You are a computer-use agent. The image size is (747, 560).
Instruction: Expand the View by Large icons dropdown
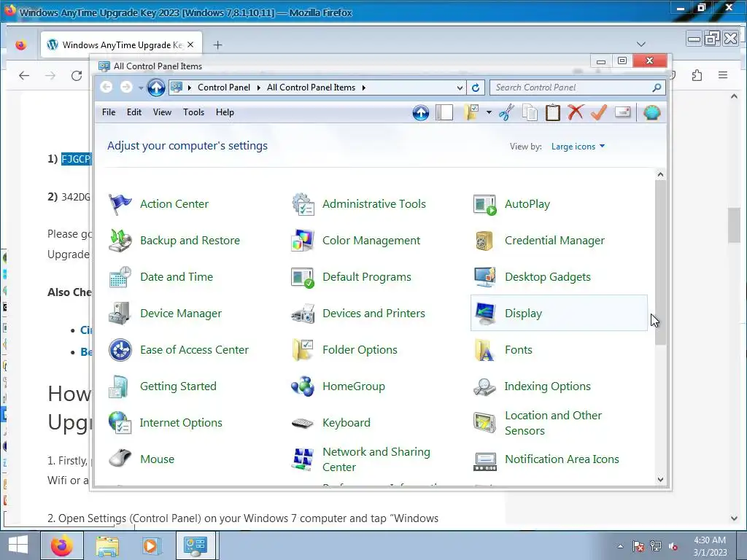tap(578, 146)
